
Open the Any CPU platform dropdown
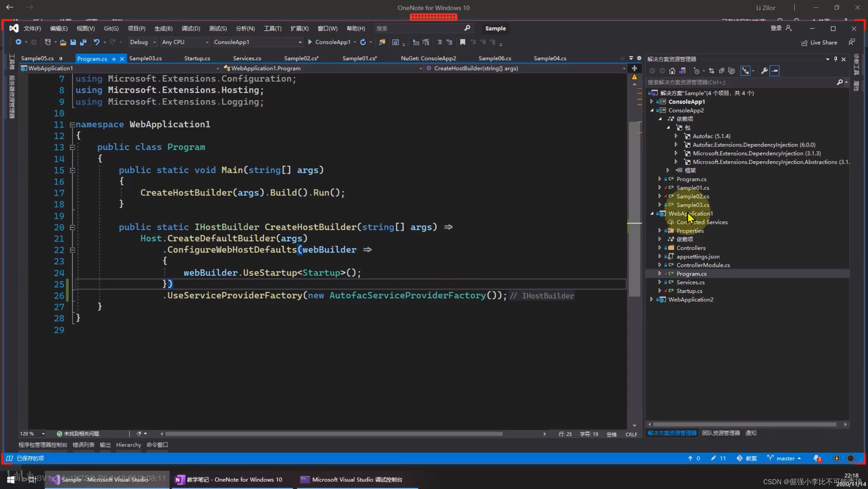pos(206,42)
